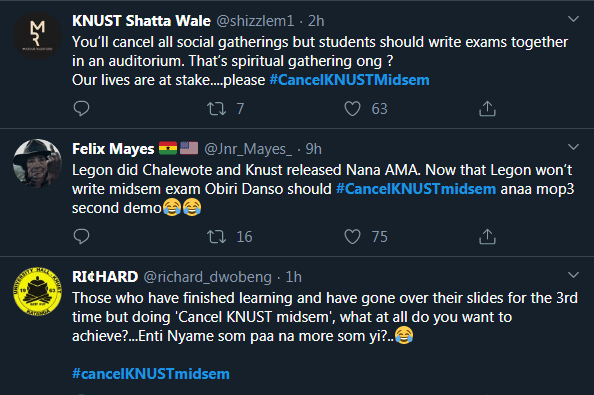Screen dimensions: 594x395
Task: View Felix Mayes' avatar photo
Action: pyautogui.click(x=37, y=163)
